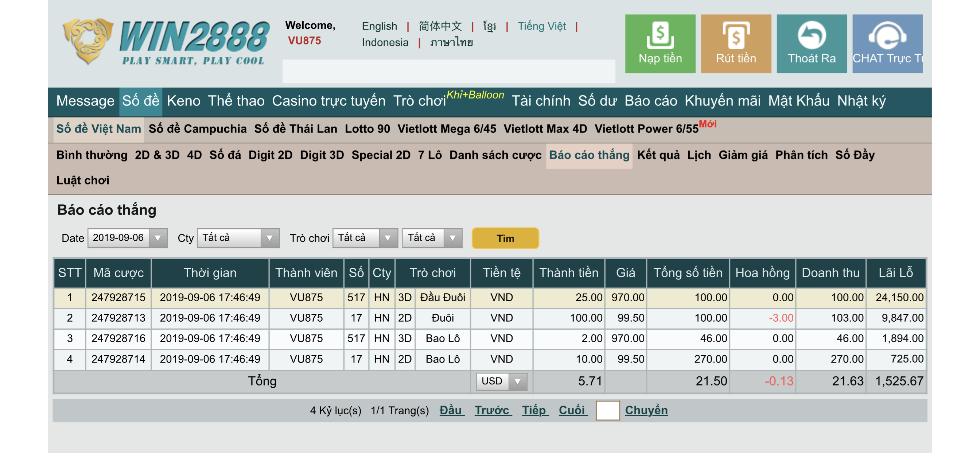The width and height of the screenshot is (980, 453).
Task: Open the Báo cáo main menu
Action: 650,101
